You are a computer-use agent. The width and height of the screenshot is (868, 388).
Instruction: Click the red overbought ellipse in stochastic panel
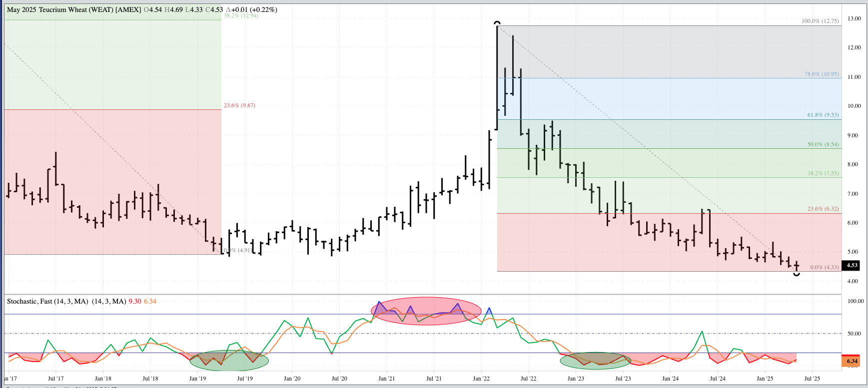(426, 311)
